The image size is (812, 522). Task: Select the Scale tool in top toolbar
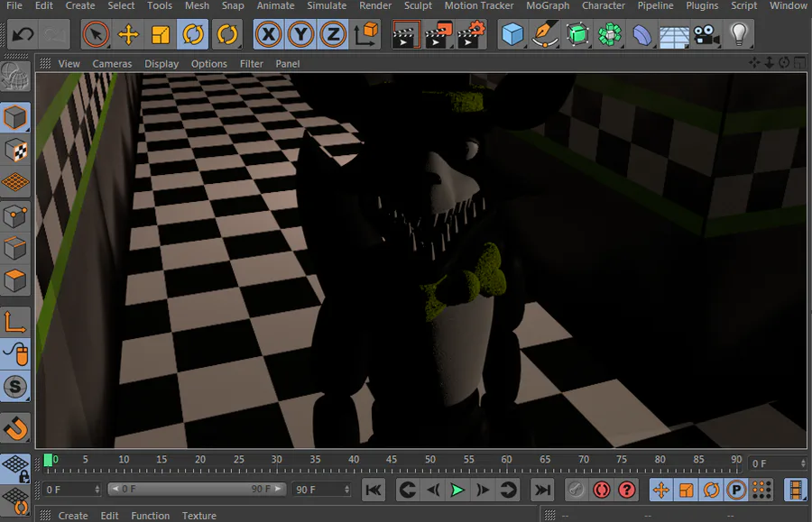pos(161,34)
